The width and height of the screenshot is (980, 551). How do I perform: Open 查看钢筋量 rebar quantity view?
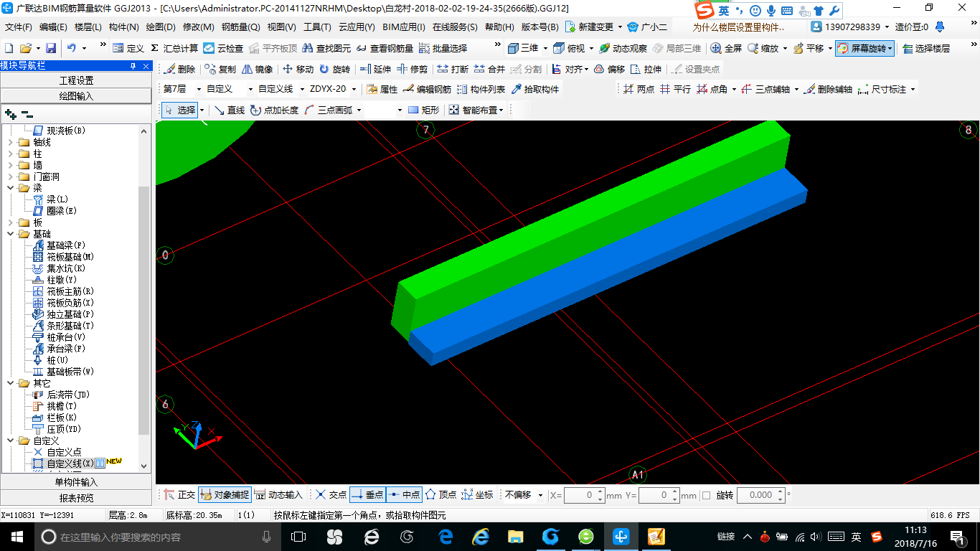click(x=385, y=48)
